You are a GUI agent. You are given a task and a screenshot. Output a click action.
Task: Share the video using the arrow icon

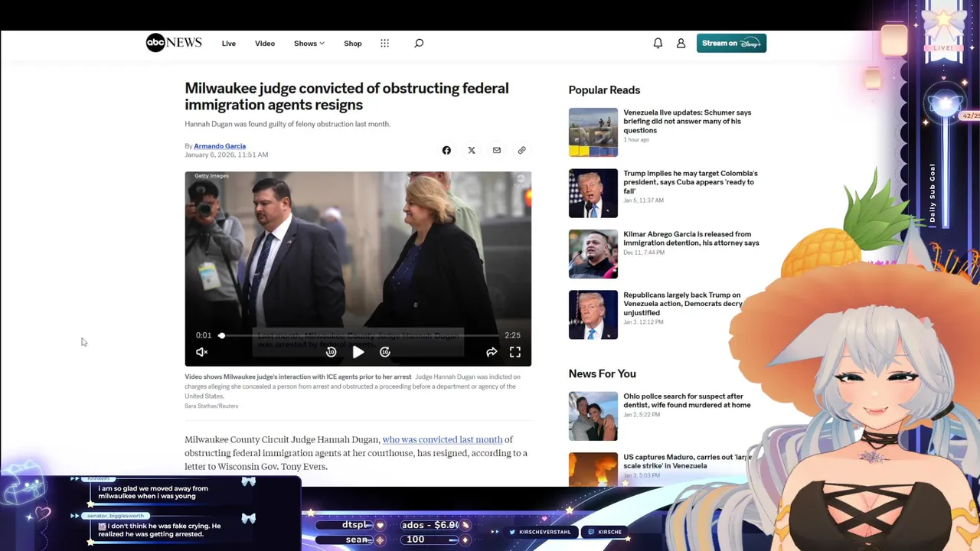pos(492,352)
